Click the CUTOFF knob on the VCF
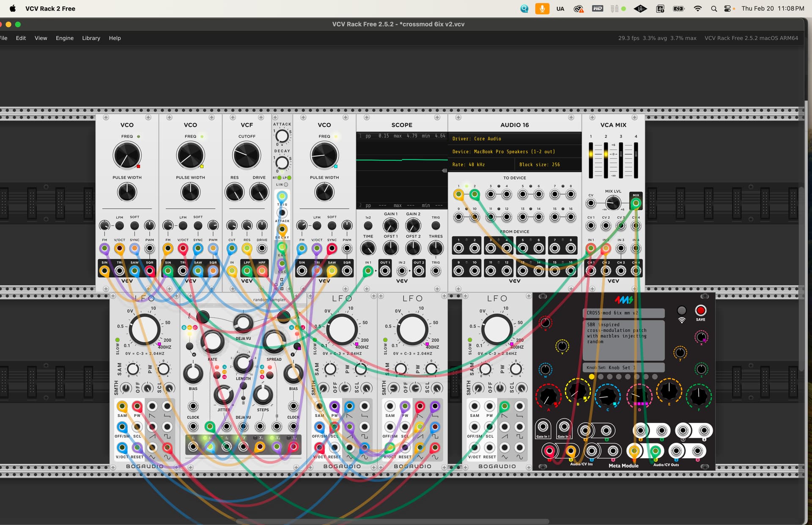Viewport: 812px width, 525px height. tap(247, 155)
